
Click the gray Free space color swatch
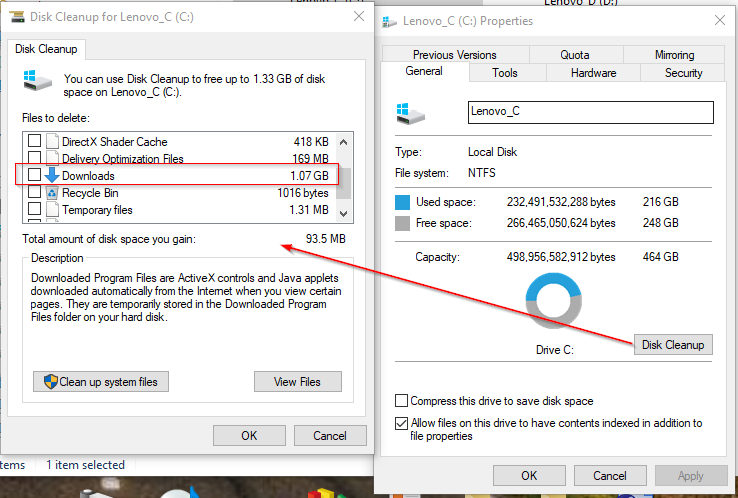pos(402,223)
